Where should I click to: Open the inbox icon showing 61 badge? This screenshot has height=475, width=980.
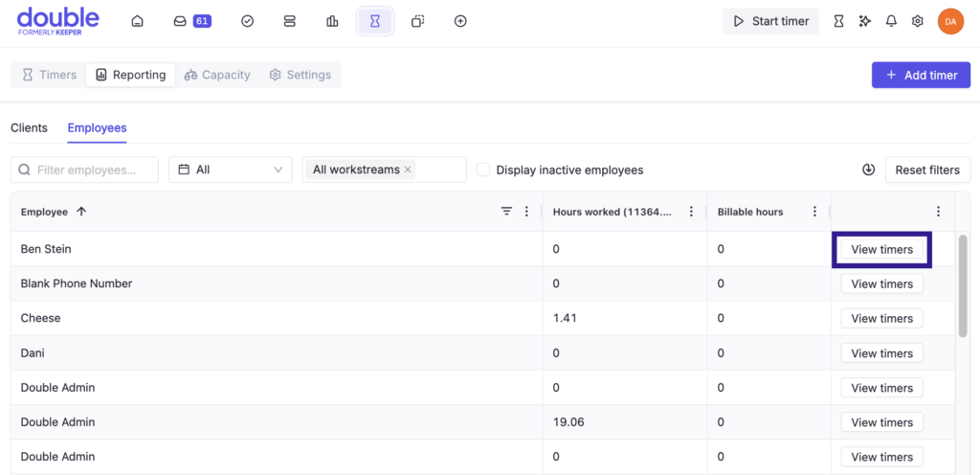[191, 21]
